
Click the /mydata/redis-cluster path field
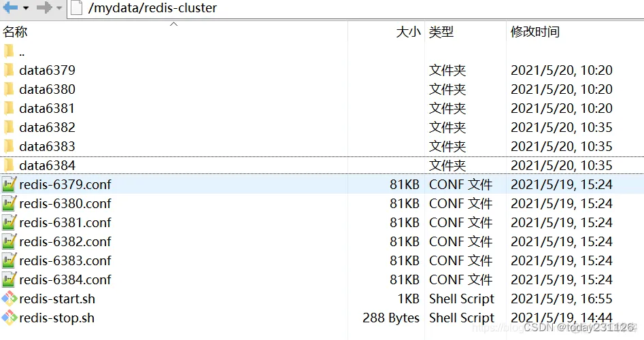pyautogui.click(x=355, y=7)
